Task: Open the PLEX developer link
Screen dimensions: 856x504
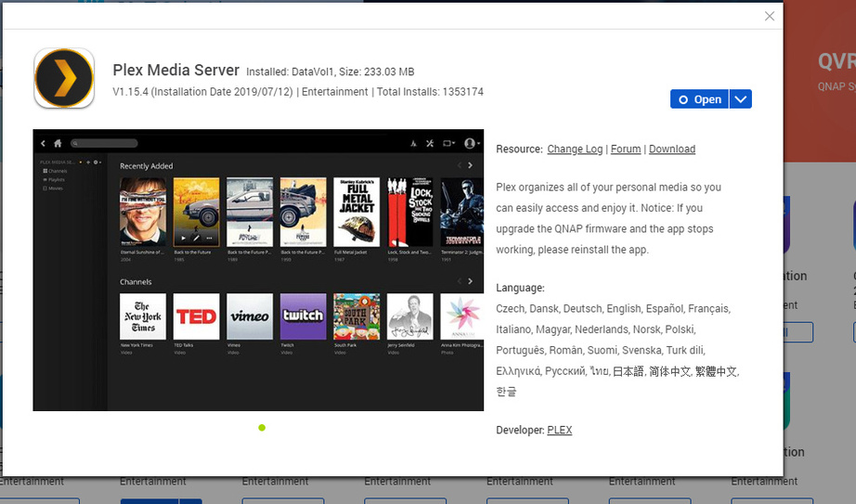Action: 560,430
